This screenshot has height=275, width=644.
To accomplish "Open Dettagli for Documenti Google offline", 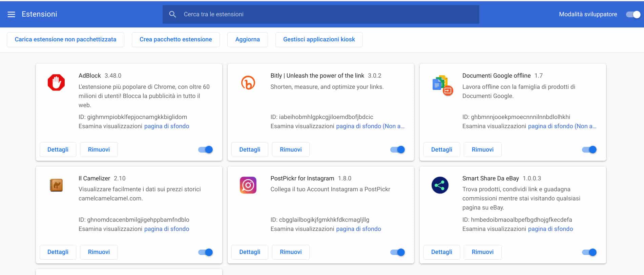I will coord(442,150).
